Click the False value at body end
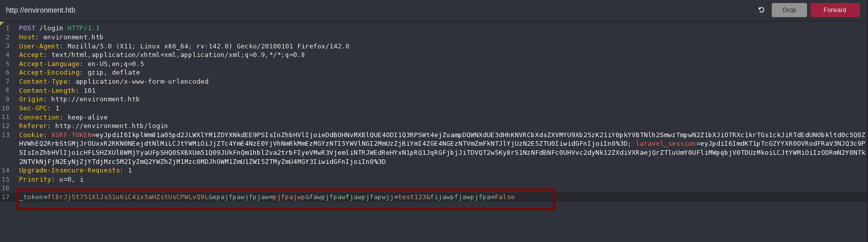The width and height of the screenshot is (868, 242). click(x=505, y=197)
